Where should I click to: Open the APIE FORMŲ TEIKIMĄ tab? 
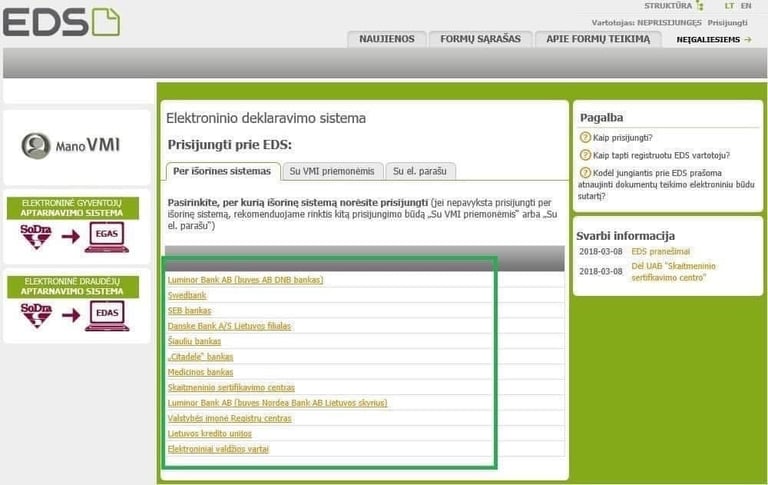click(598, 39)
